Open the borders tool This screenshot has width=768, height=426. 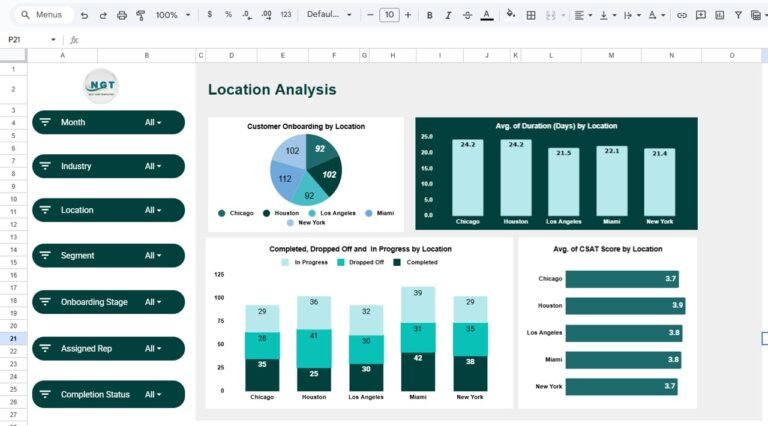pos(531,15)
